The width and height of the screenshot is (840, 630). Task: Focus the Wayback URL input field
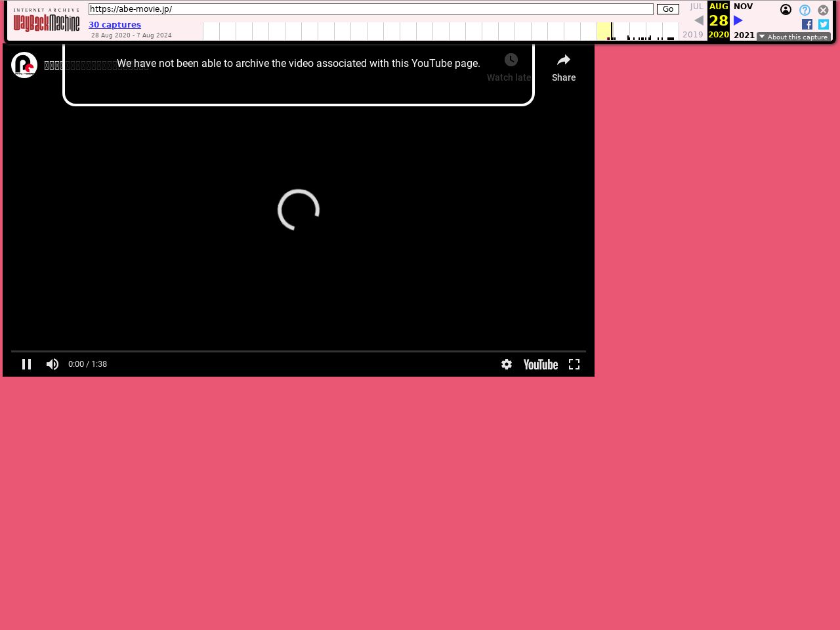click(371, 9)
